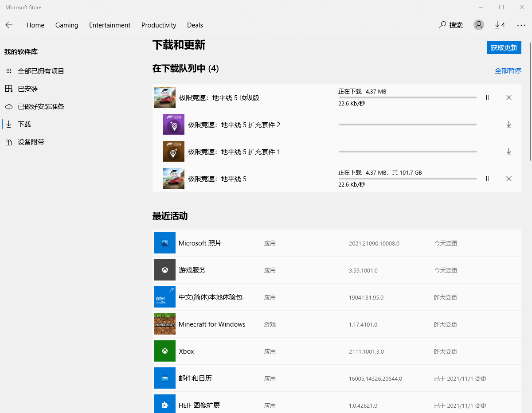Click 扩充套件 2 progress bar
This screenshot has height=413, width=532.
[x=408, y=125]
